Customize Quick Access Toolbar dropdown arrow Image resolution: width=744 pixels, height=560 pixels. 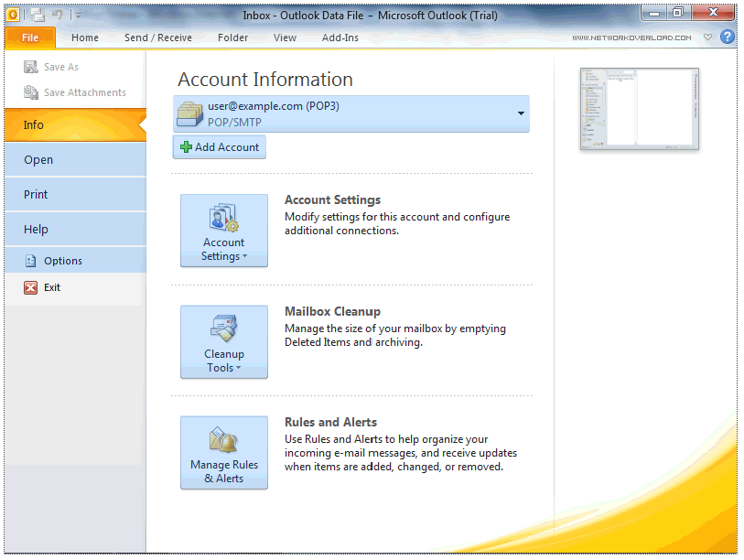[78, 16]
